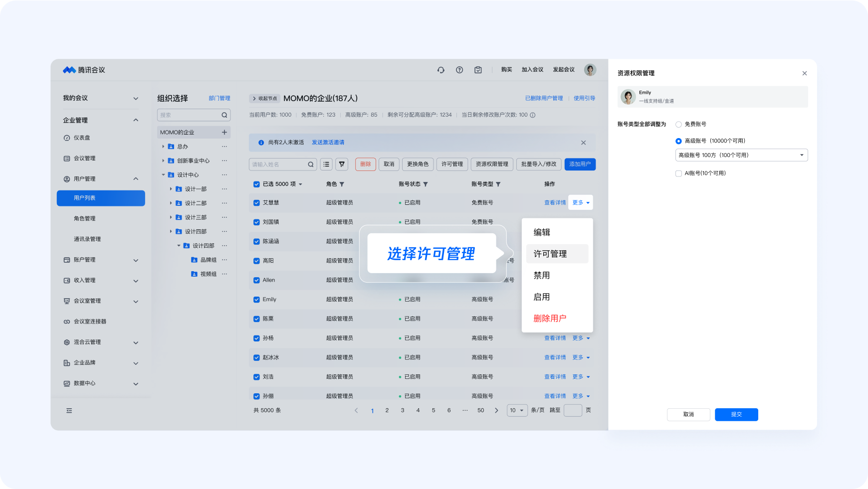Viewport: 868px width, 489px height.
Task: Click the 请输入姓名 search input field
Action: (x=278, y=164)
